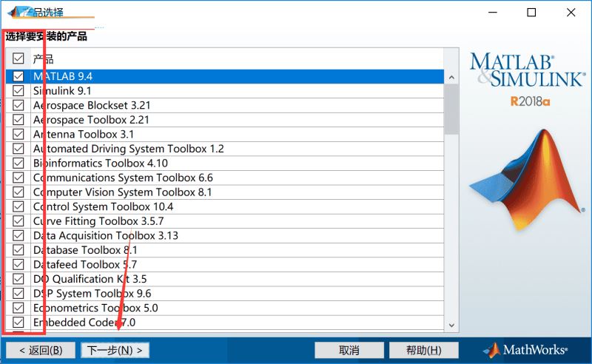Select the Embedded Coder 7.0 text
The height and width of the screenshot is (364, 592).
[x=84, y=323]
